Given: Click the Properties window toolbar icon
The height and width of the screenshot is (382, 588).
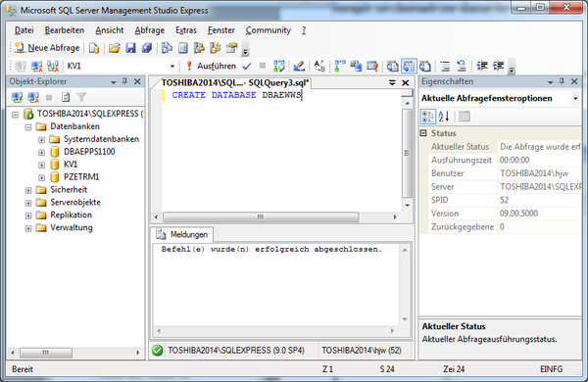Looking at the screenshot, I should point(232,48).
